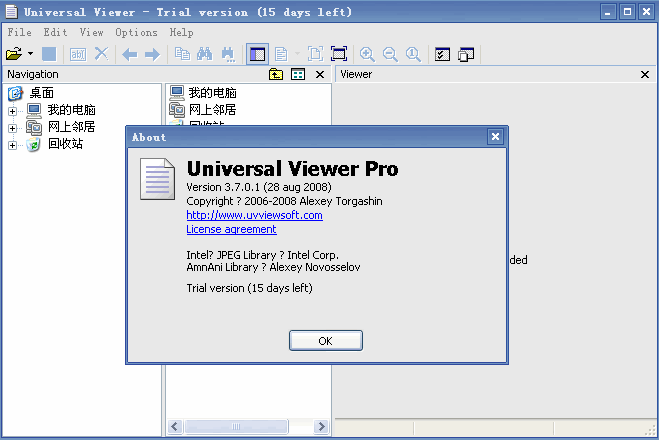Click the view mode document icon

pos(281,54)
